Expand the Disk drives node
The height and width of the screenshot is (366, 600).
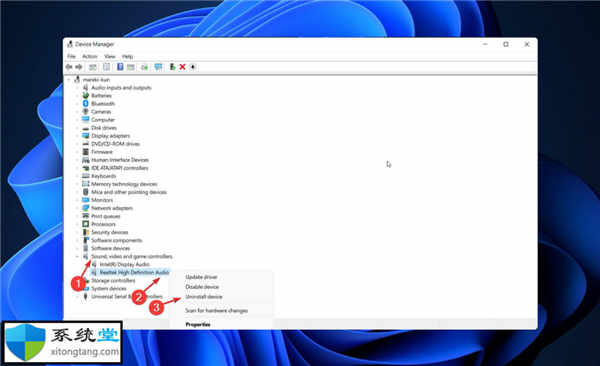[x=77, y=128]
